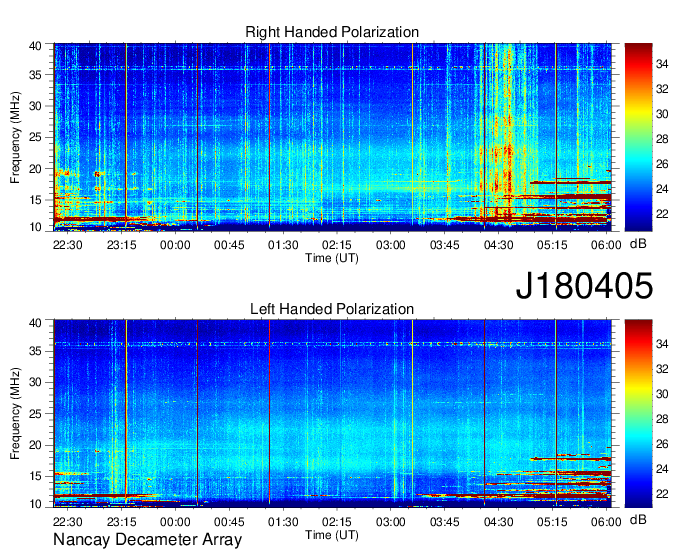
Task: Click Time (UT) label under Right Handed plot
Action: [x=332, y=258]
